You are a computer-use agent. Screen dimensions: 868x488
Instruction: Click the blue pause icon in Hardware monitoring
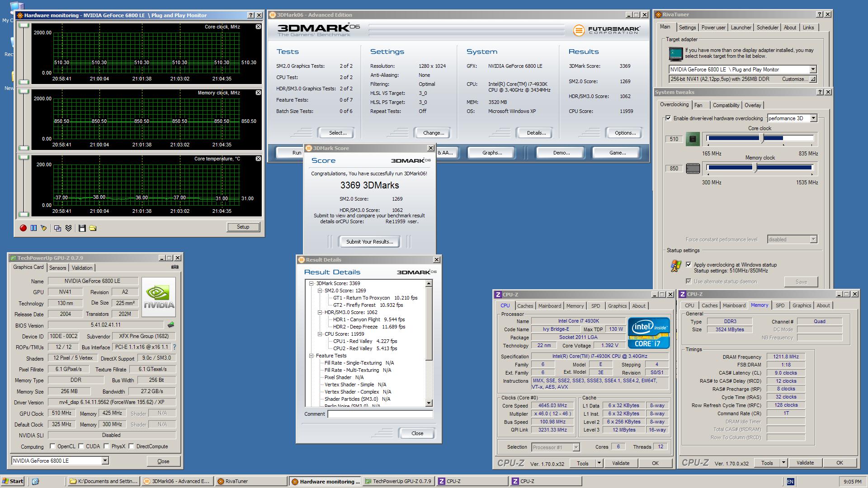(33, 228)
